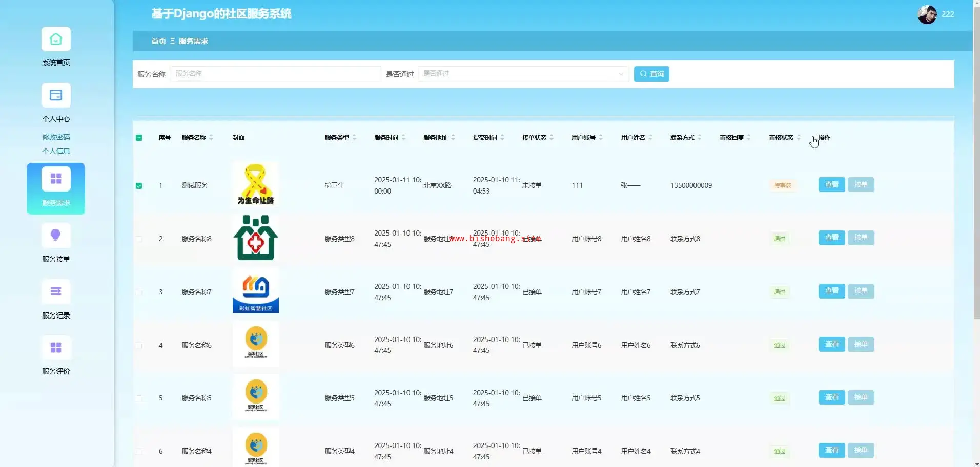The image size is (980, 467).
Task: Click 查看 for the 测试服务 row
Action: coord(831,185)
